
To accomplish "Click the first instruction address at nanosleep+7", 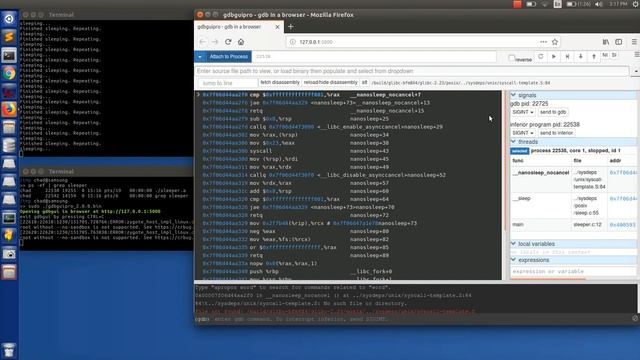I will pos(225,95).
